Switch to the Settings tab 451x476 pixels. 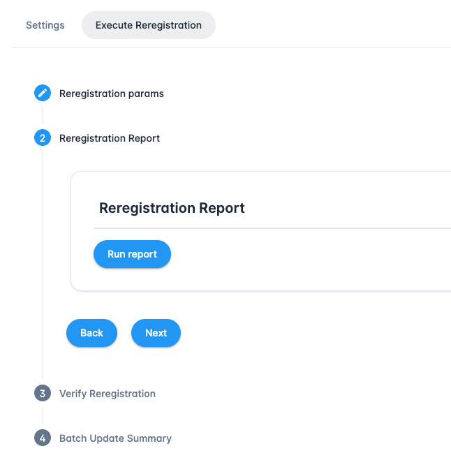click(45, 25)
